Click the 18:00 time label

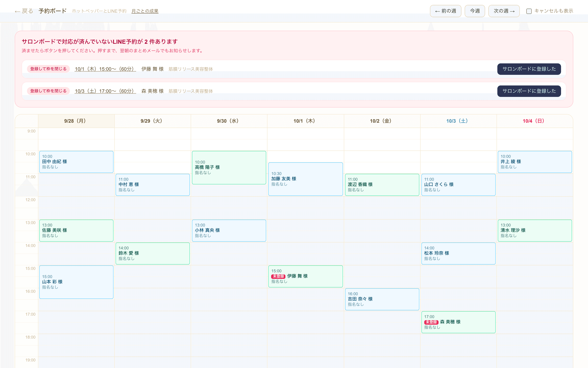[x=30, y=337]
